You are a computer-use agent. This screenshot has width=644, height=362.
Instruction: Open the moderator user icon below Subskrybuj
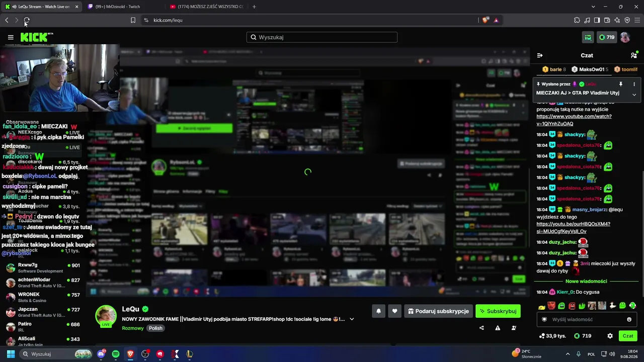[x=514, y=328]
